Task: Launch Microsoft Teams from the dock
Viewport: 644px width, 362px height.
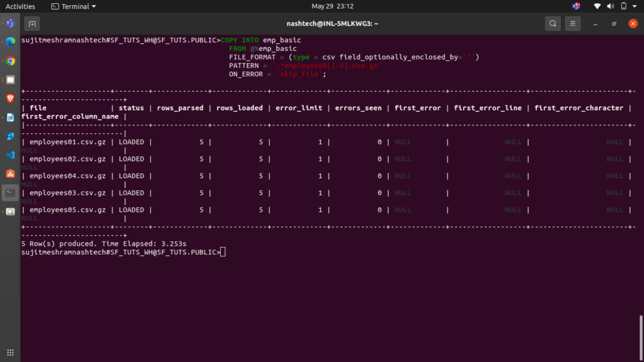Action: (10, 24)
